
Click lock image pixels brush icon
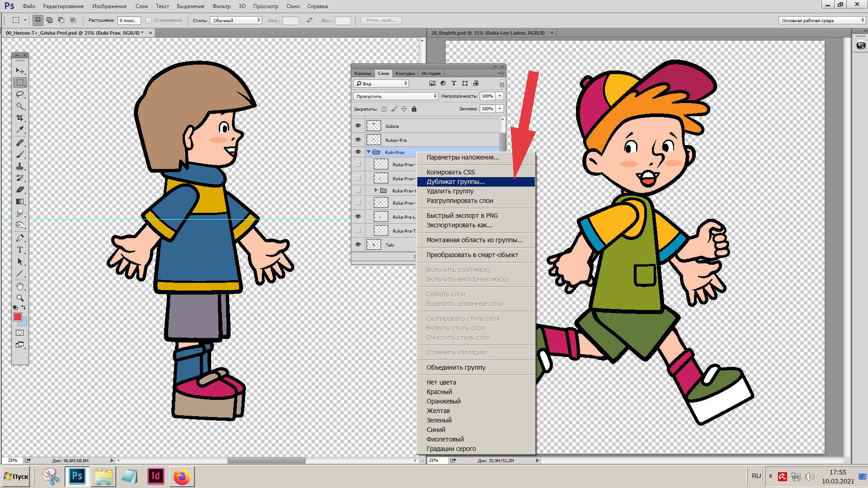click(x=394, y=109)
